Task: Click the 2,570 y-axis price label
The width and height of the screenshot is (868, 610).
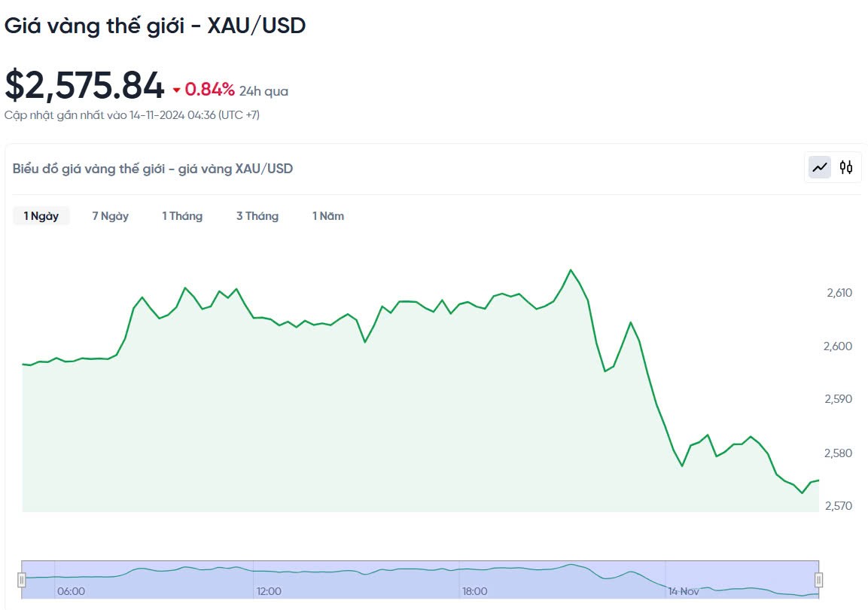Action: 839,505
